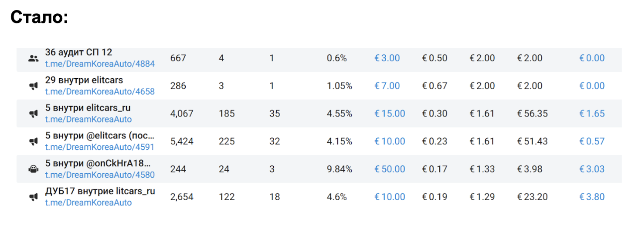Open the t.me/DreamKoreaAuto/4580 link
Image resolution: width=644 pixels, height=225 pixels.
tap(100, 175)
